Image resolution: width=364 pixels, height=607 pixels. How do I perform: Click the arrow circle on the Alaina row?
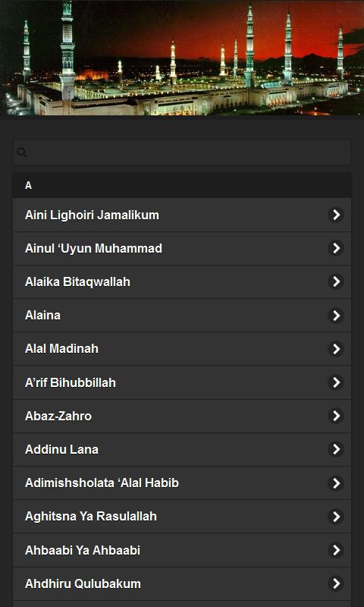point(336,316)
